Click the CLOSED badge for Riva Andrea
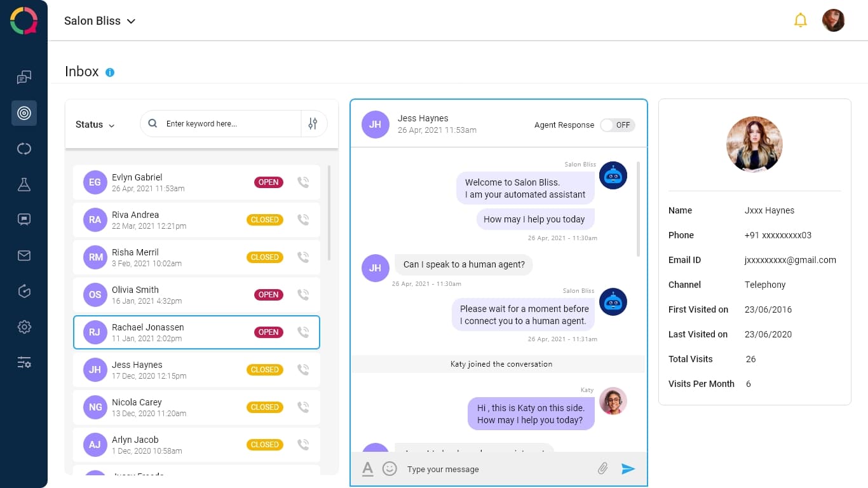This screenshot has height=488, width=868. click(x=265, y=220)
